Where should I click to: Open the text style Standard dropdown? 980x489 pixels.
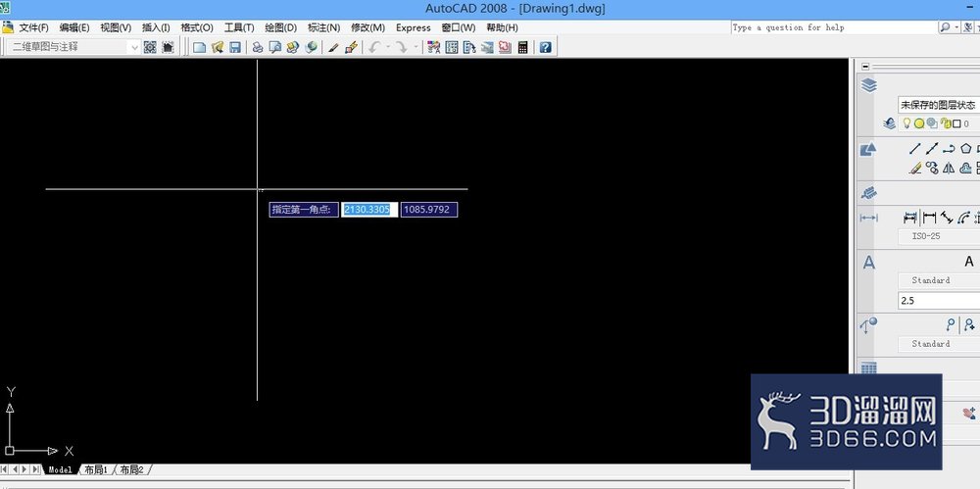[938, 280]
